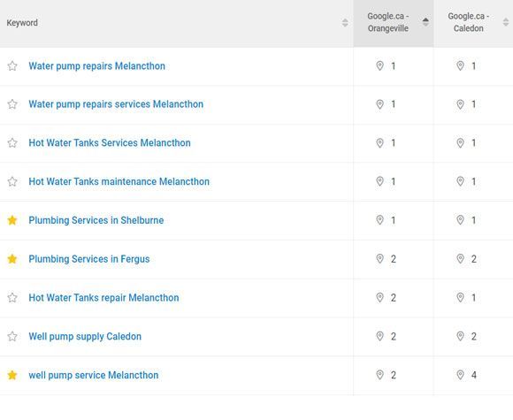Star the Water pump repairs Melancthon keyword

pyautogui.click(x=12, y=66)
